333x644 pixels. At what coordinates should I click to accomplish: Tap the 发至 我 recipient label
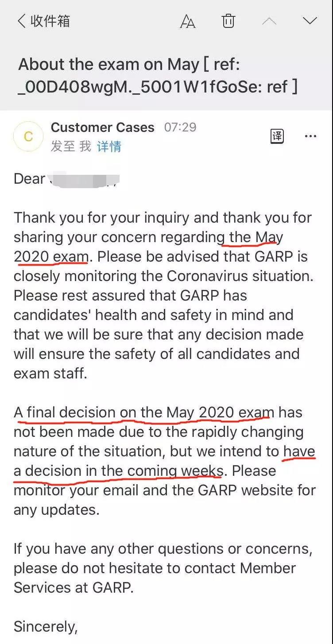(71, 147)
